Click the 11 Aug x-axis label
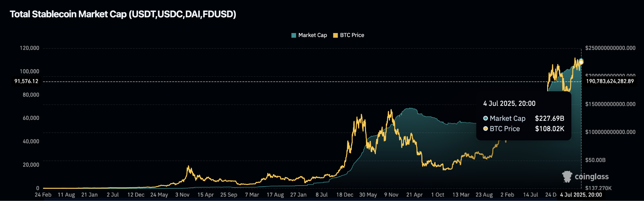The image size is (644, 201). point(66,195)
